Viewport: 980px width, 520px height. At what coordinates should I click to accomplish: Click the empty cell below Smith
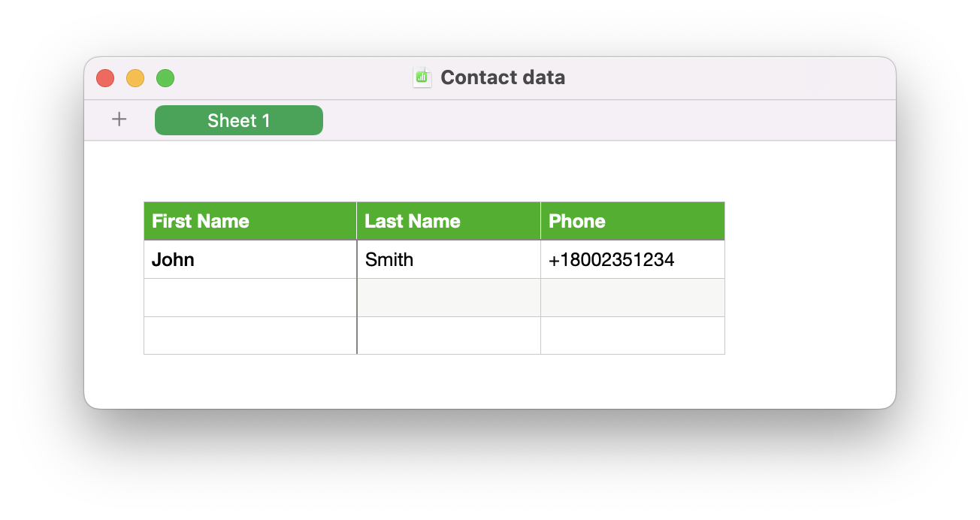(x=448, y=297)
